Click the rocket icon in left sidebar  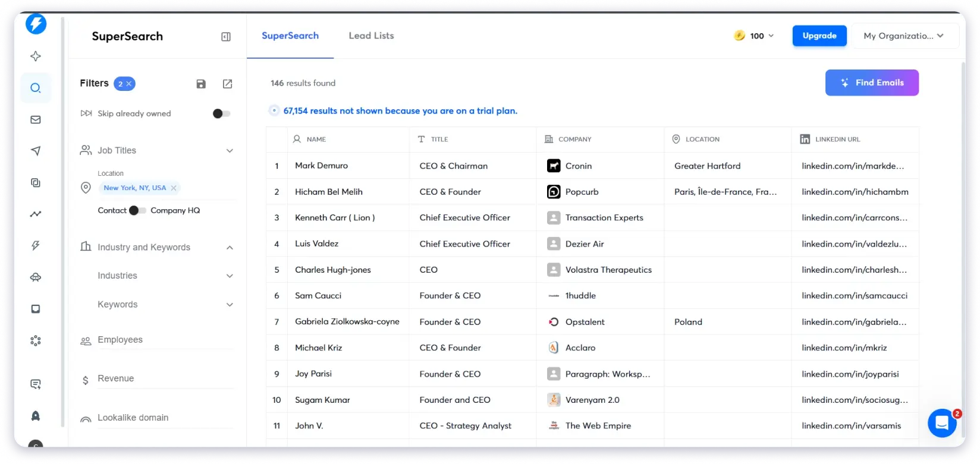36,416
